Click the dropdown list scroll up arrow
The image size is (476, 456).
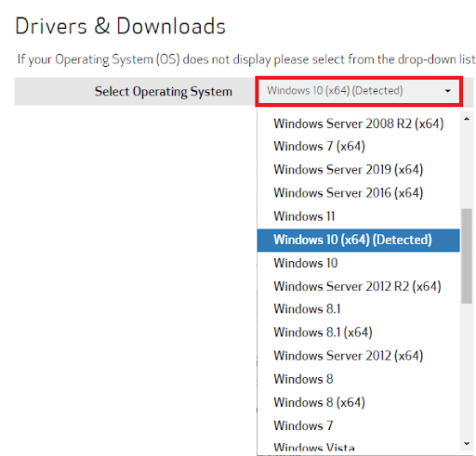point(467,119)
